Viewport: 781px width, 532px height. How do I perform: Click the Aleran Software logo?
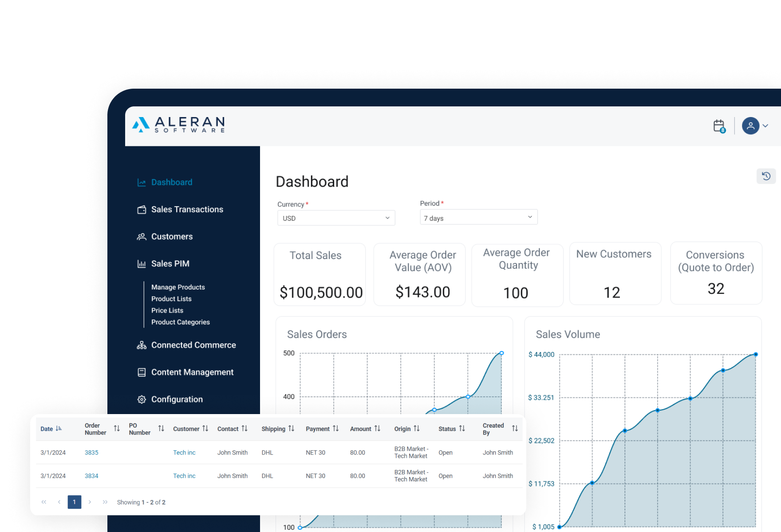click(x=178, y=125)
